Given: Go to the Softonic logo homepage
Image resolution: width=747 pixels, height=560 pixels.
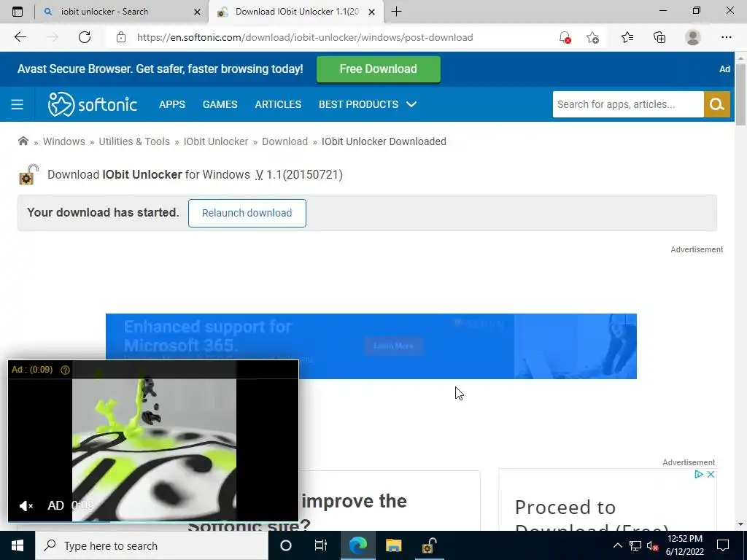Looking at the screenshot, I should click(93, 104).
